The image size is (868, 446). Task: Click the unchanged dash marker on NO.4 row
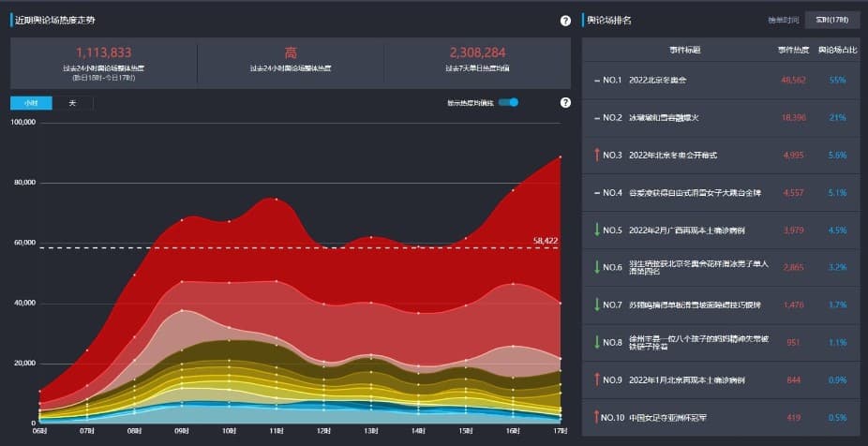coord(597,193)
